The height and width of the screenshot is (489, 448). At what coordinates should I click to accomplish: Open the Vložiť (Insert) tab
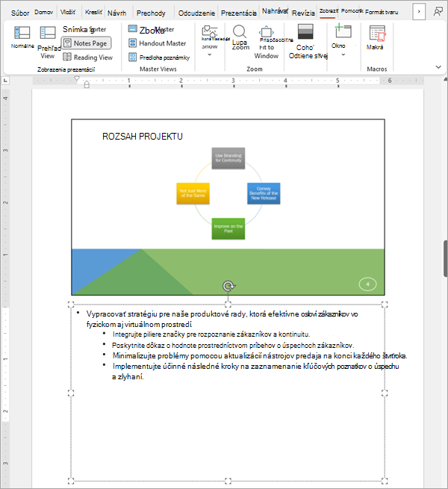pos(68,12)
